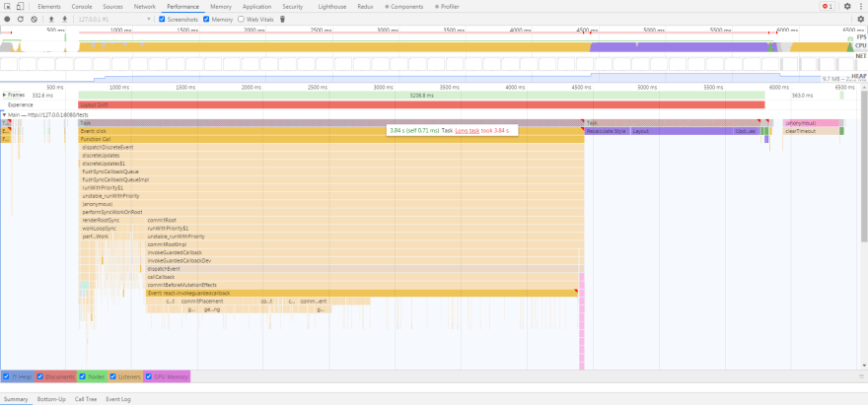868x405 pixels.
Task: Toggle the GPU Memory counter checkbox
Action: click(148, 376)
